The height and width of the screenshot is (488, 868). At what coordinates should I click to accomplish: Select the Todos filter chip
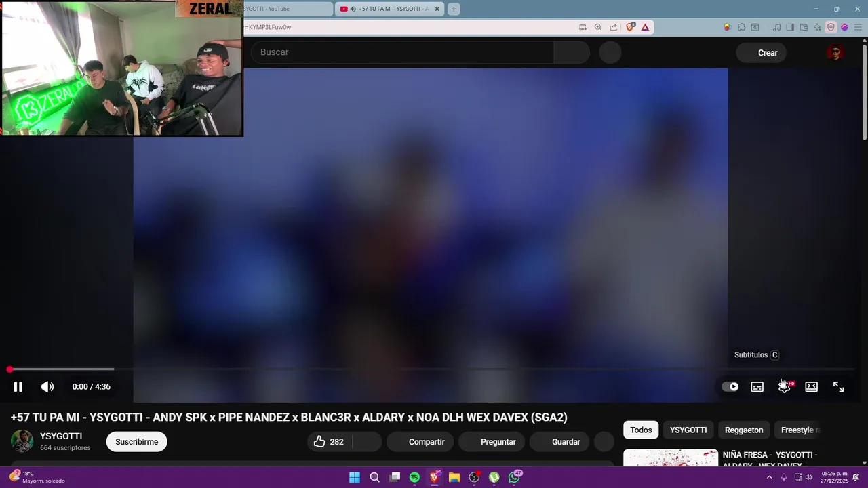point(641,430)
